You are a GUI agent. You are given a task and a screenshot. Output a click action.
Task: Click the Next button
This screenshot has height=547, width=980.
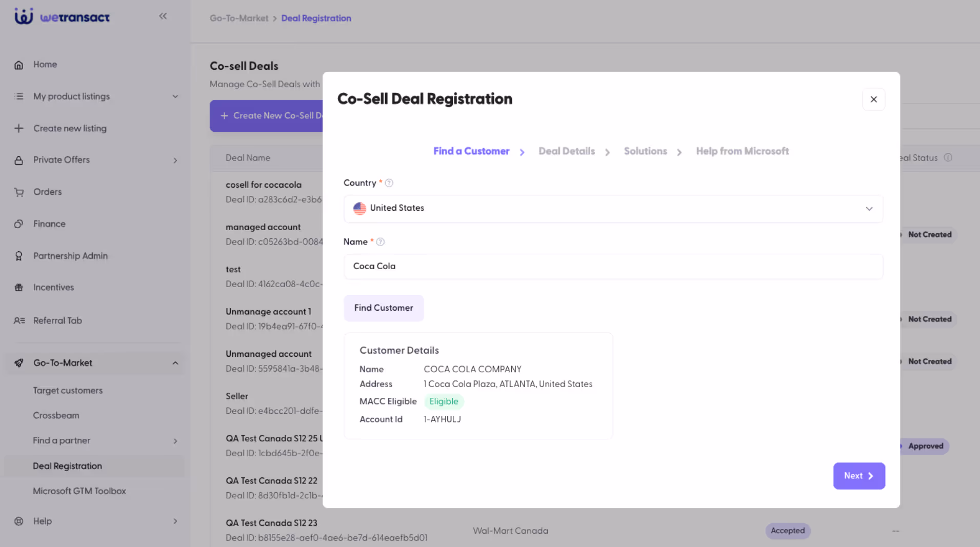click(859, 476)
